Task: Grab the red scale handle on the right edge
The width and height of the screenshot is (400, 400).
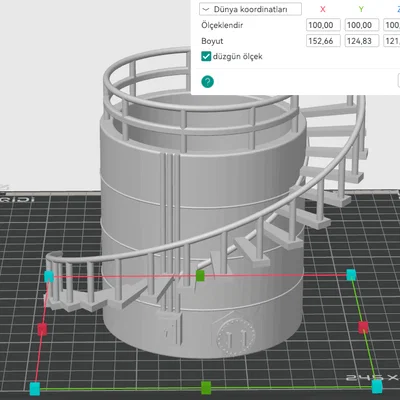Action: pos(363,327)
